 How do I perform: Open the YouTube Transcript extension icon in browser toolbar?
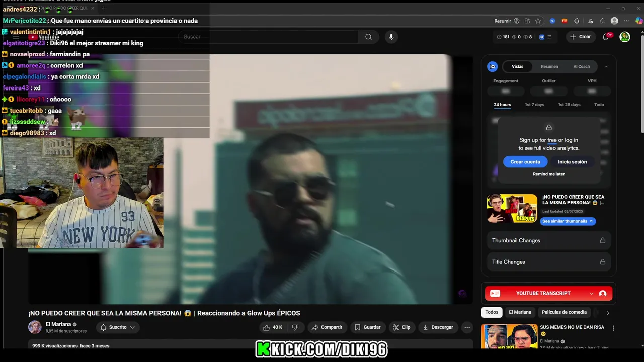564,21
